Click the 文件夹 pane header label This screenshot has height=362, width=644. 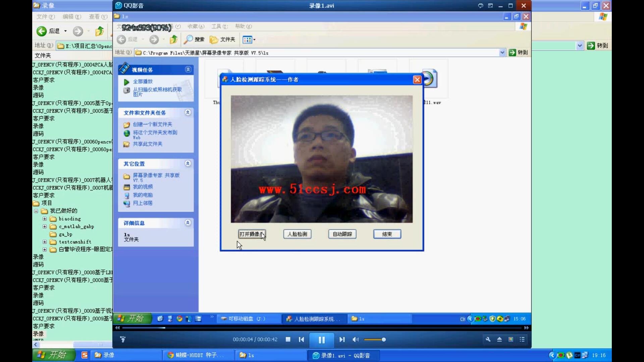coord(43,56)
